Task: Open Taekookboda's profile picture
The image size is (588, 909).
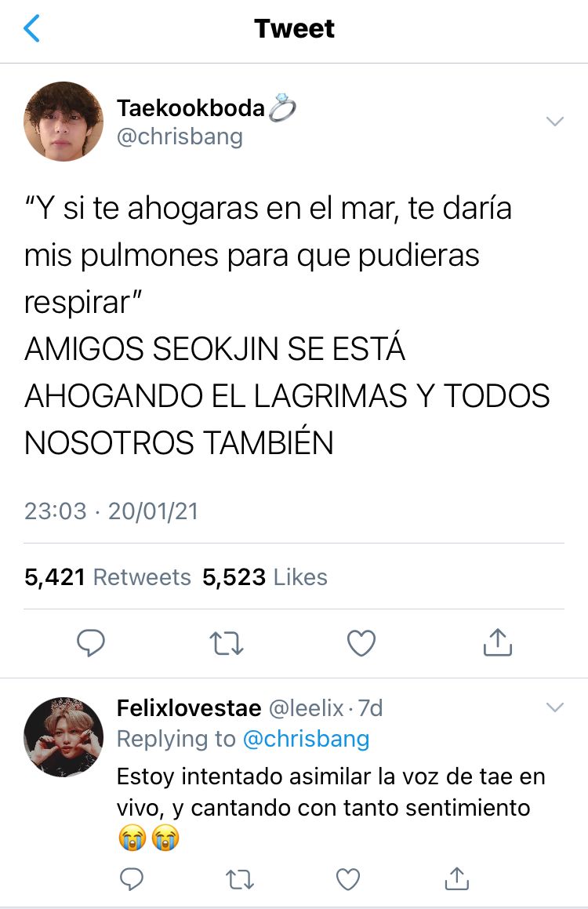Action: point(64,121)
